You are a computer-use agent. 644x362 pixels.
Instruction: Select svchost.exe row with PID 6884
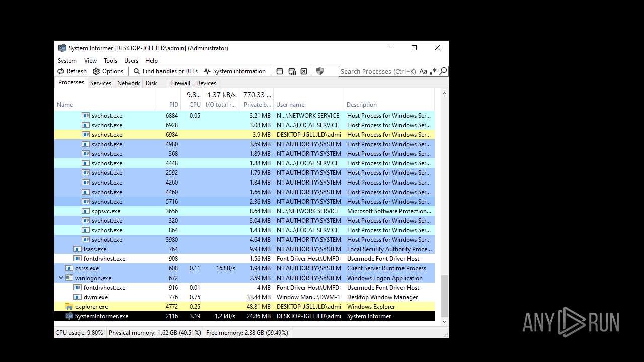point(245,116)
